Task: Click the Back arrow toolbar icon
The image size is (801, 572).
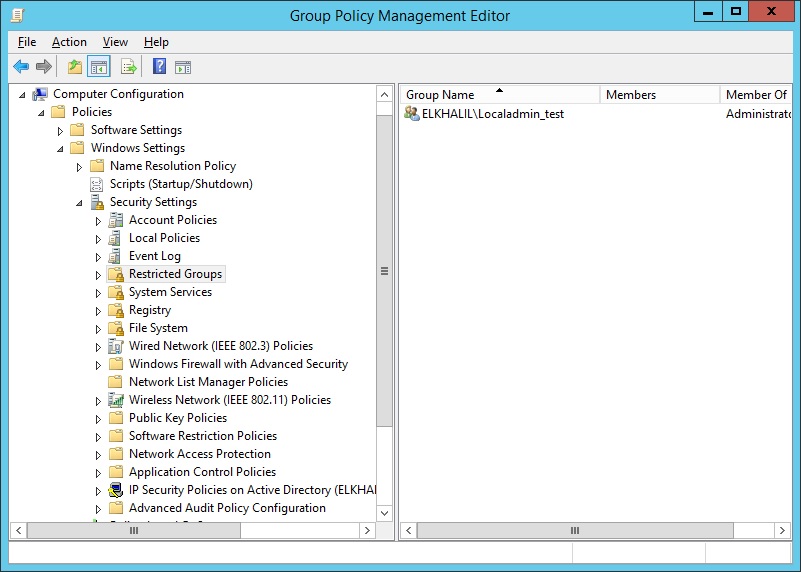Action: [x=21, y=66]
